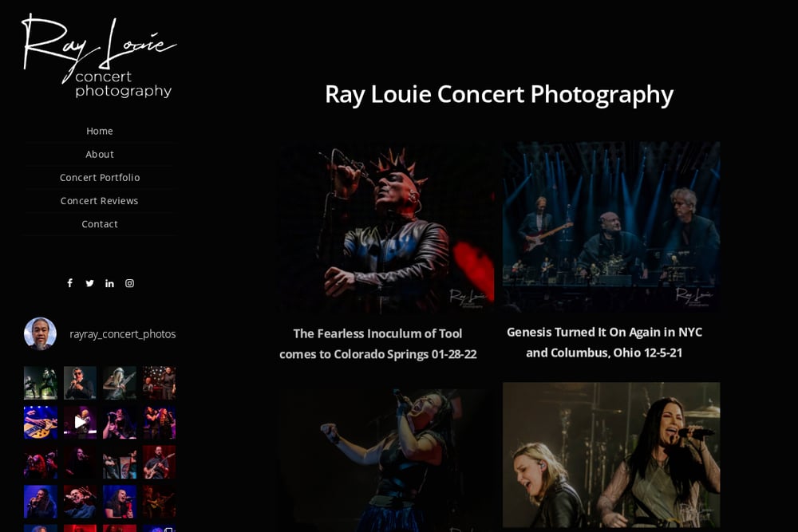Image resolution: width=798 pixels, height=532 pixels.
Task: Open the Genesis band stage photo
Action: pyautogui.click(x=611, y=227)
